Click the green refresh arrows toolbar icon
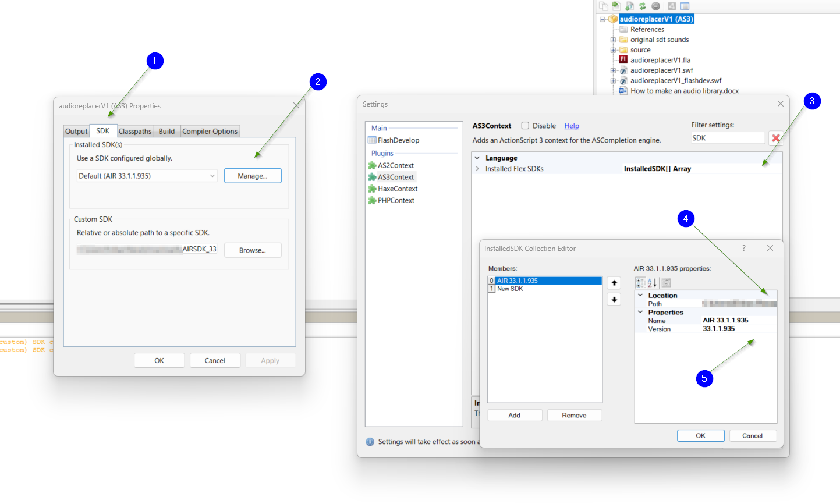 pos(642,6)
